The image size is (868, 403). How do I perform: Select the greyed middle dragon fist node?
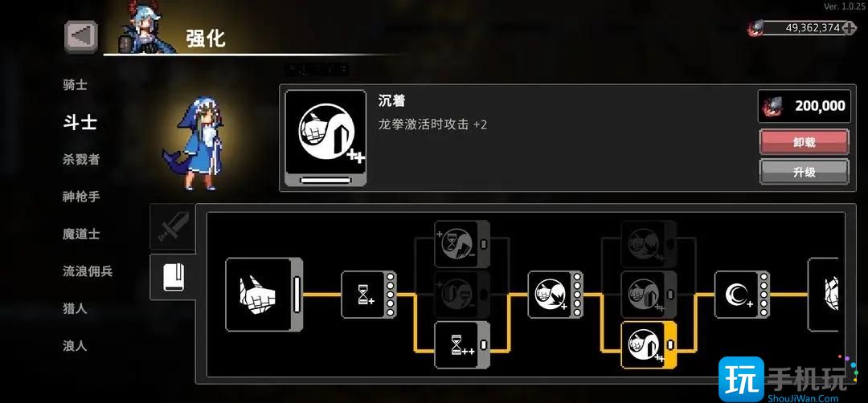click(649, 295)
